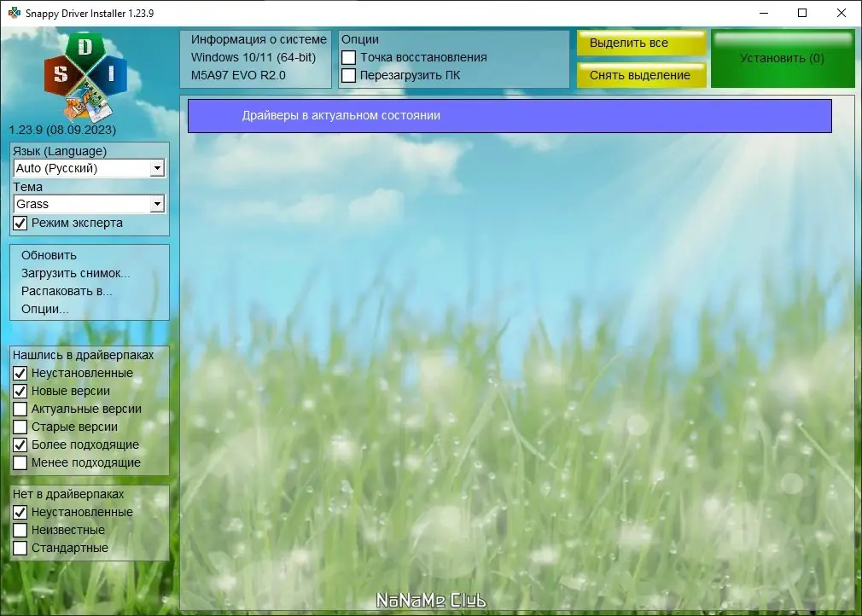Enable the Точка восстановления option
The image size is (862, 616).
pos(349,58)
